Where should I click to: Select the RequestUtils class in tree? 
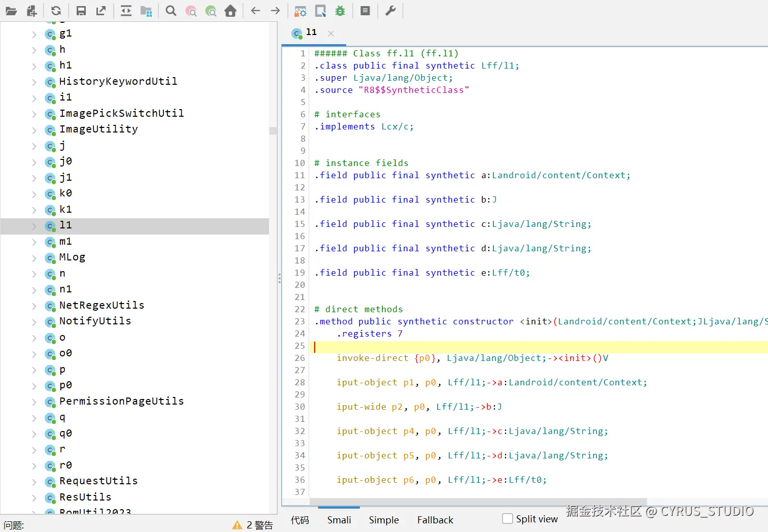point(98,481)
